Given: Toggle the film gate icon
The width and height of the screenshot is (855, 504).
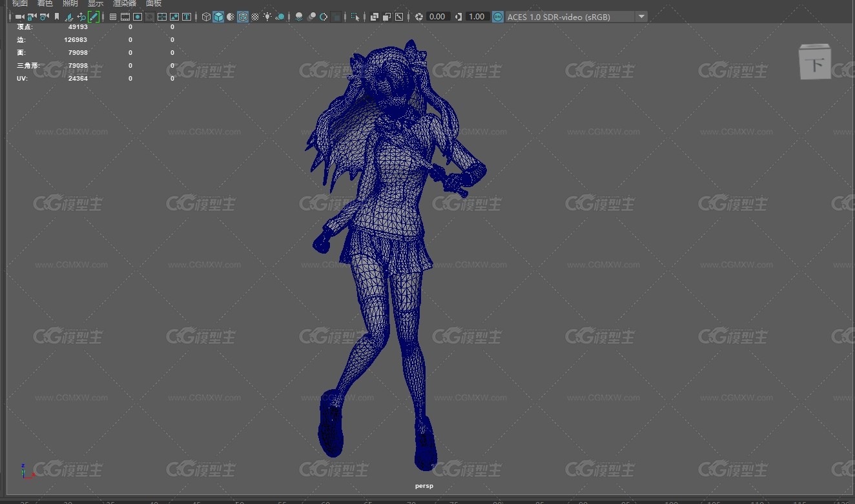Looking at the screenshot, I should click(x=125, y=17).
